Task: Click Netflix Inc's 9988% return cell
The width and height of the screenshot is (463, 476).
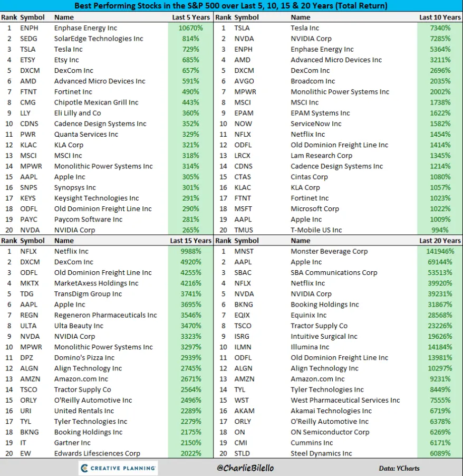Action: tap(190, 251)
